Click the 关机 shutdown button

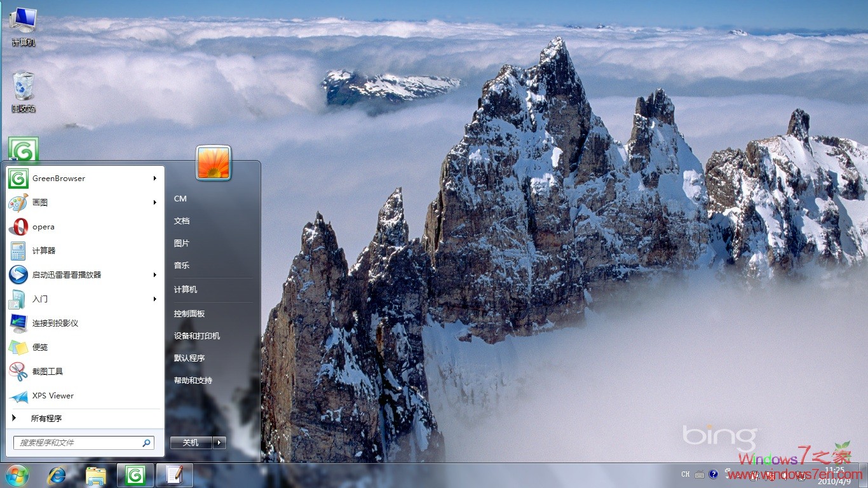point(191,443)
